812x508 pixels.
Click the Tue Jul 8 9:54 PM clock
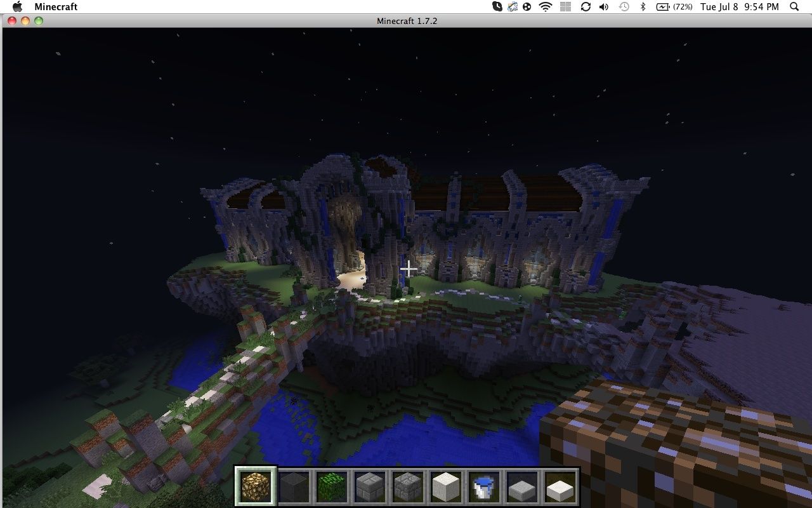click(739, 6)
